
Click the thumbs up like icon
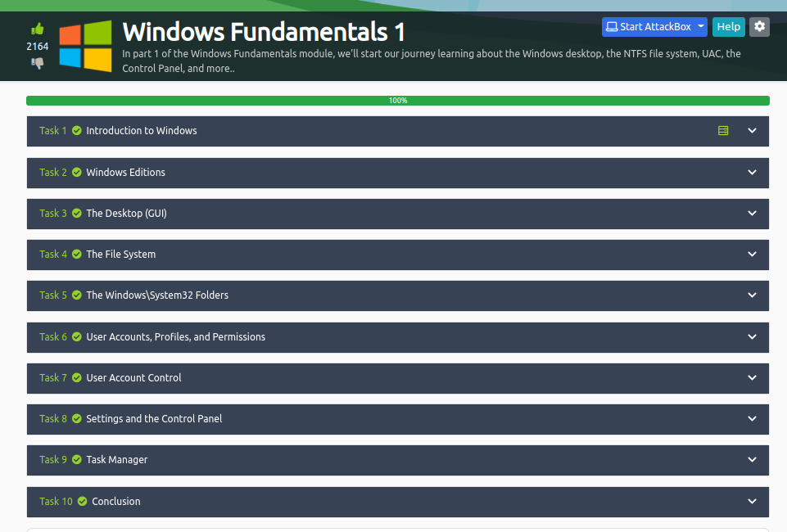pyautogui.click(x=37, y=29)
